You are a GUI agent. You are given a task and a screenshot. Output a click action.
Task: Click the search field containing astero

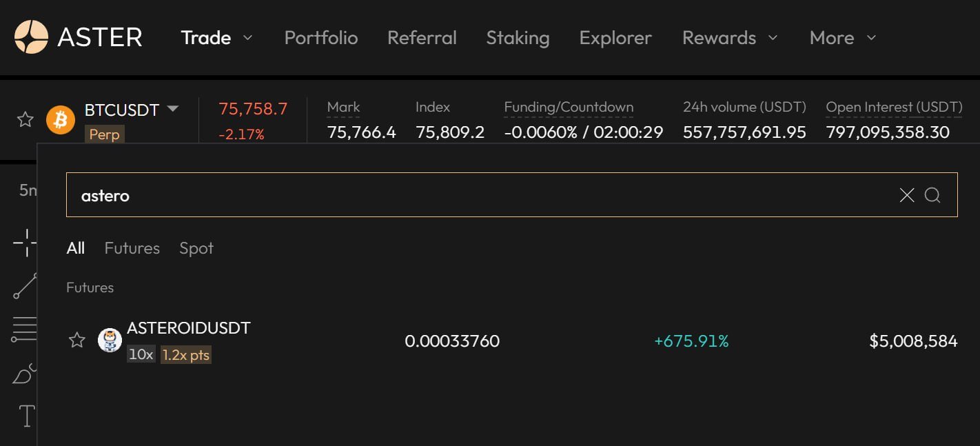click(476, 195)
